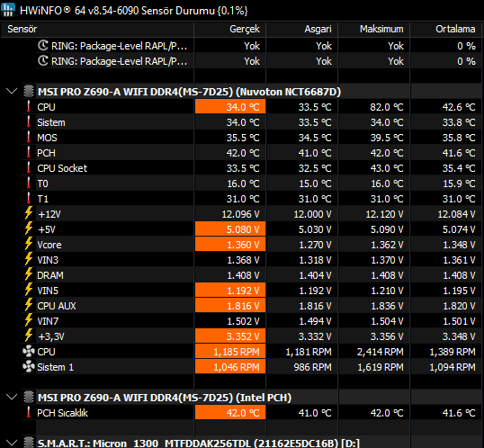Click the CPU fan current 1,185 RPM value
This screenshot has height=448, width=484.
[230, 352]
